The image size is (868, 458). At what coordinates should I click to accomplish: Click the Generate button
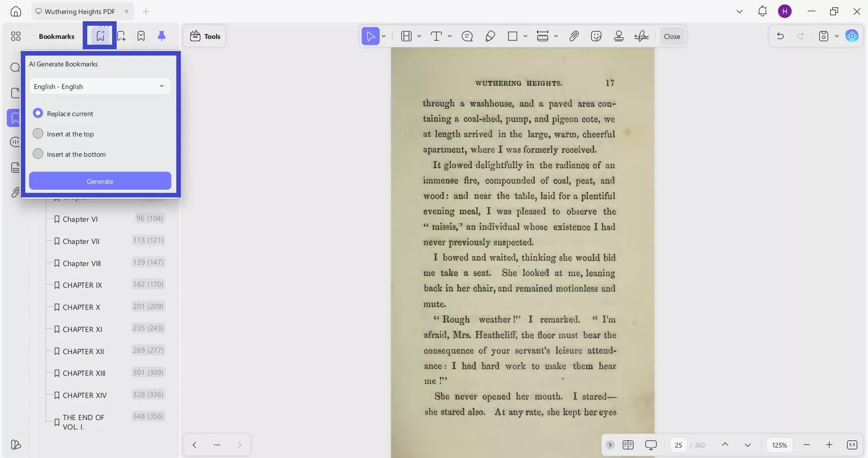[x=100, y=181]
